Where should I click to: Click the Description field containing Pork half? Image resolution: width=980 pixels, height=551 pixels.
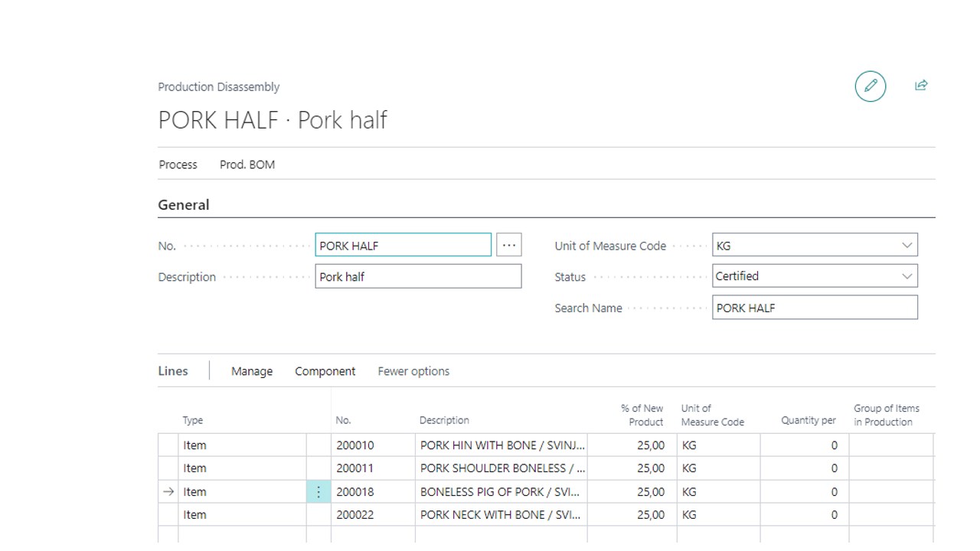click(x=418, y=277)
